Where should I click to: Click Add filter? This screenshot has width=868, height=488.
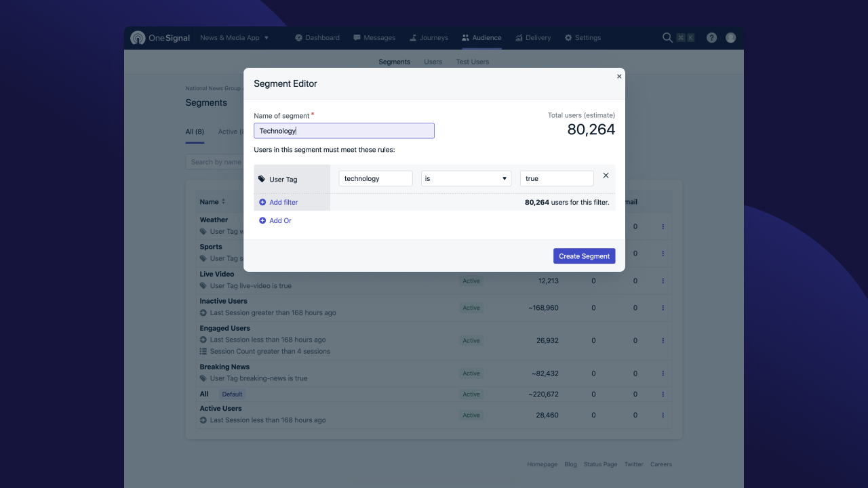point(279,202)
